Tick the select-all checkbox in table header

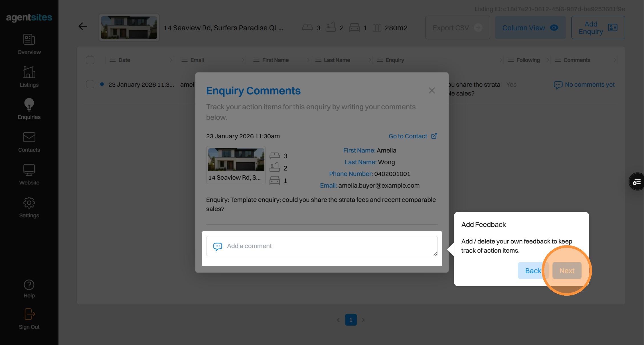90,60
